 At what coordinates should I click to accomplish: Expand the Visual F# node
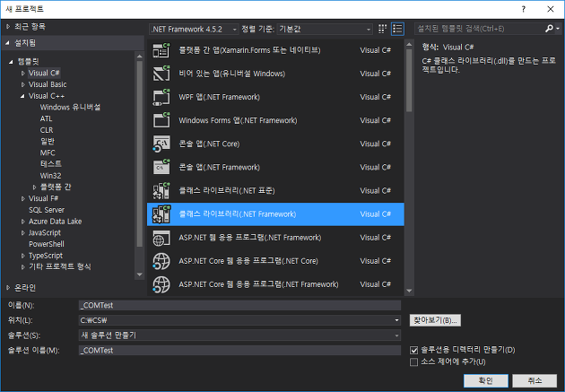(x=22, y=198)
